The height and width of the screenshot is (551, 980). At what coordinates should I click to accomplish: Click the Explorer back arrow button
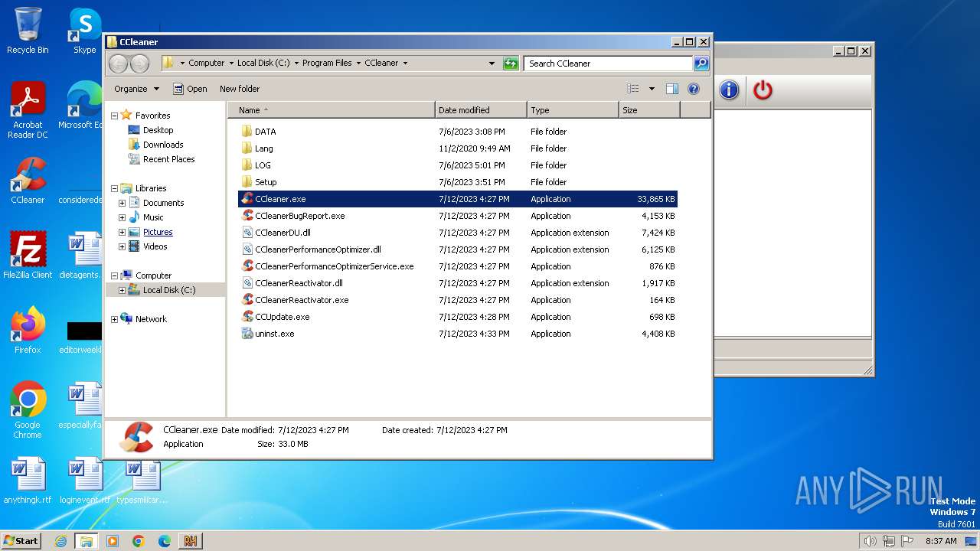pos(119,64)
